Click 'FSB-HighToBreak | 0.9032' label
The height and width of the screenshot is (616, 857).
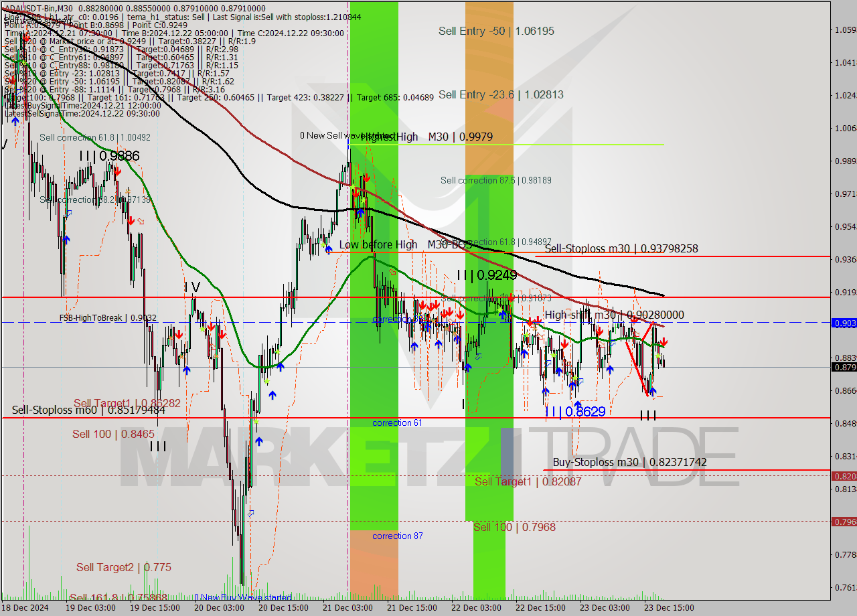108,318
